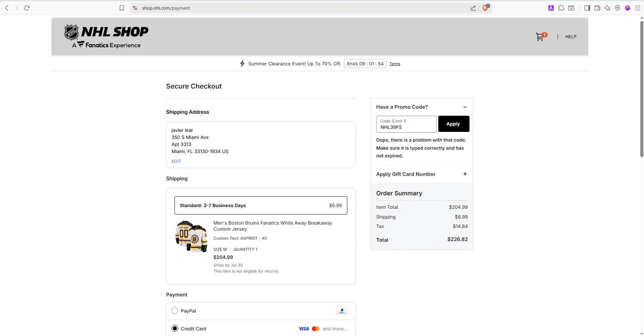Image resolution: width=644 pixels, height=336 pixels.
Task: Expand Apply Gift Card Number
Action: pos(465,174)
